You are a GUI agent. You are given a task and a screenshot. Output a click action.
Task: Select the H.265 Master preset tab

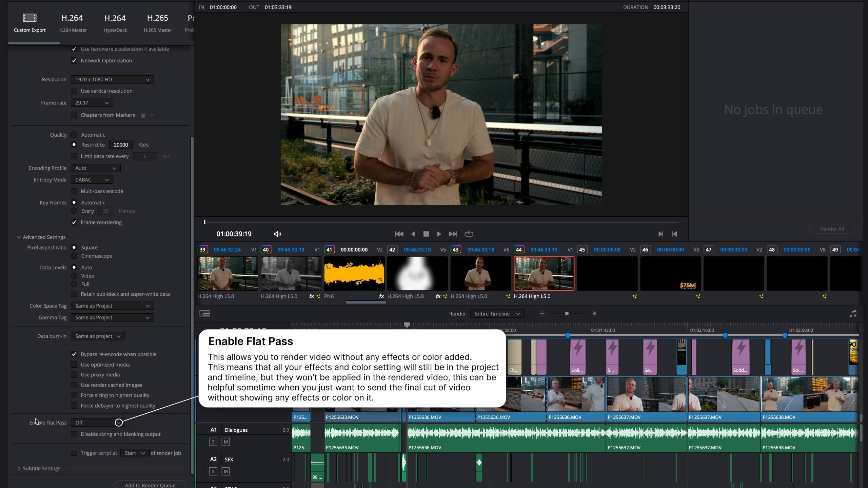click(x=158, y=22)
